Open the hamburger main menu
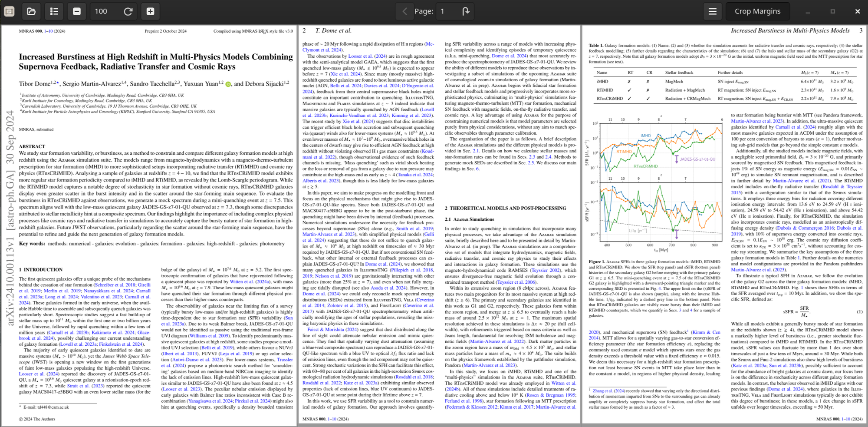This screenshot has height=427, width=868. (x=713, y=11)
